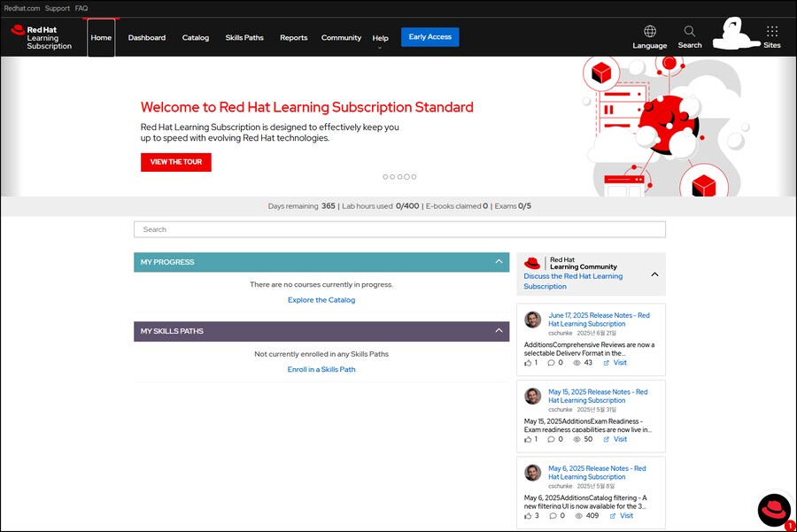Screen dimensions: 797x532
Task: Click views eye icon on May 6 post
Action: click(x=579, y=516)
